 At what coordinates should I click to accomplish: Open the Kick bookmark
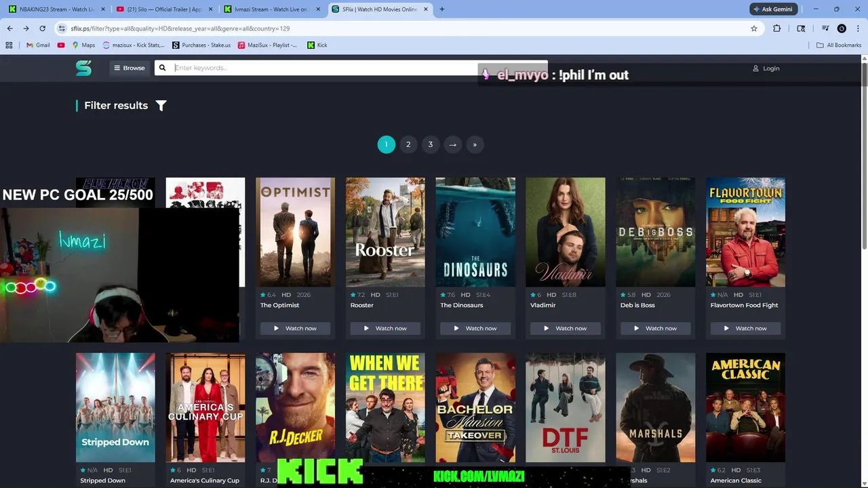point(317,45)
